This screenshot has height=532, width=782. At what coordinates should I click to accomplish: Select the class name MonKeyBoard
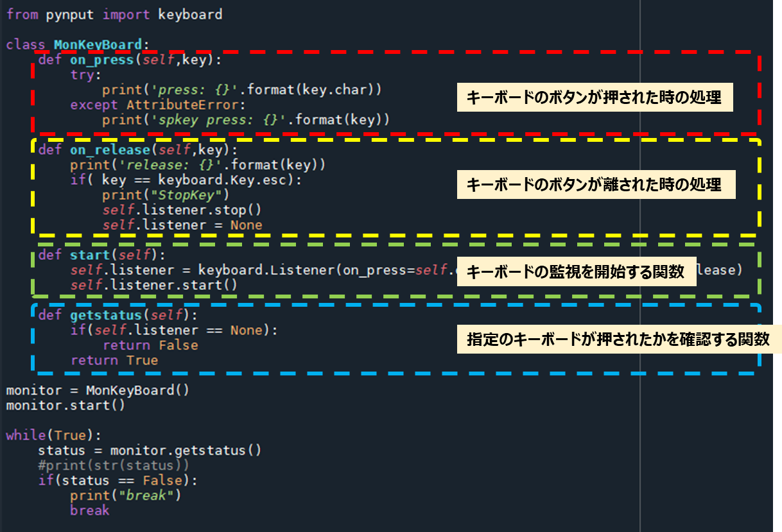99,45
